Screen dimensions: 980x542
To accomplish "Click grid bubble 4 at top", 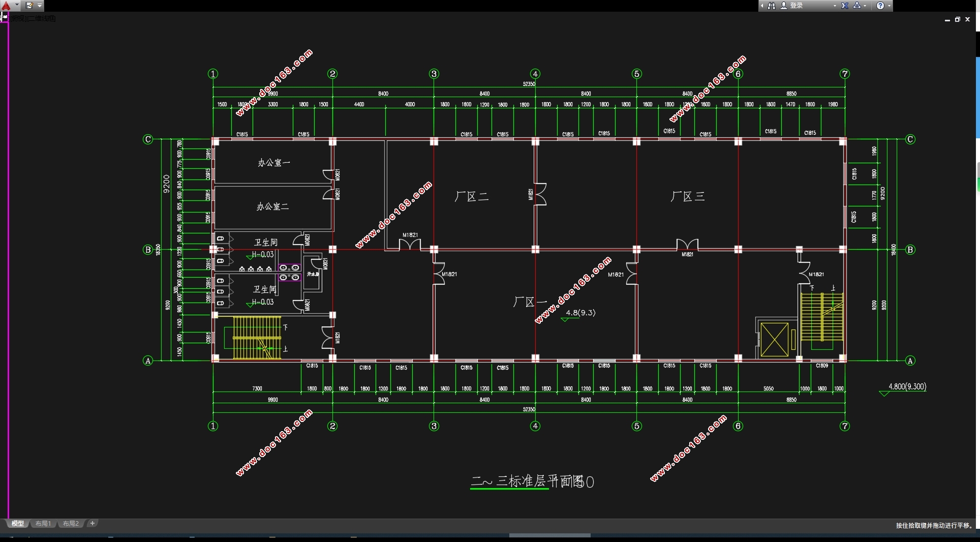I will click(x=535, y=74).
